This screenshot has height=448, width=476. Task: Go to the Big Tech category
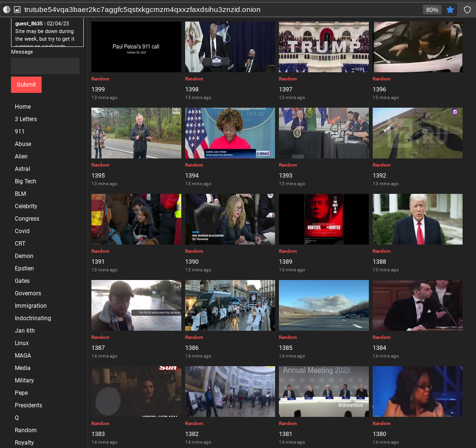[25, 181]
